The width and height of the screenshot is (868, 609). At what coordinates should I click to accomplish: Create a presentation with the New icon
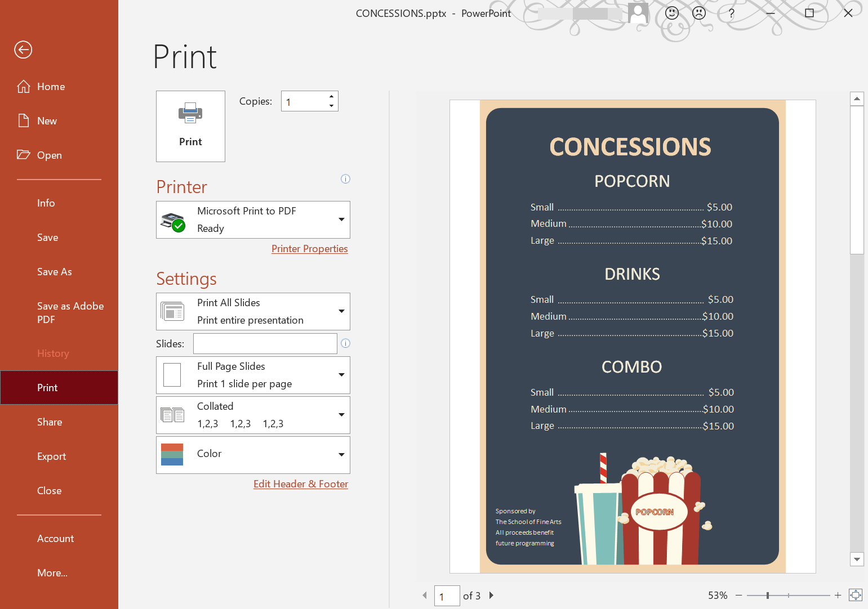coord(23,120)
